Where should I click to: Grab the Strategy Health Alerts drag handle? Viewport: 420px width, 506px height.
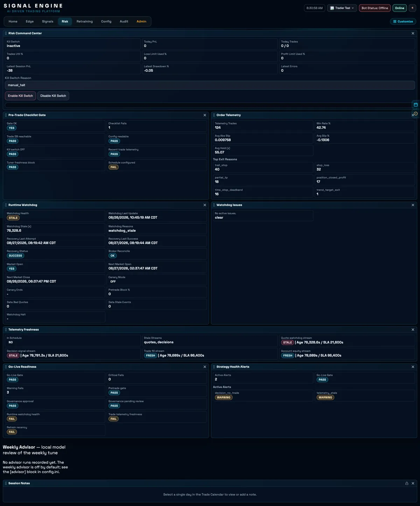point(214,367)
